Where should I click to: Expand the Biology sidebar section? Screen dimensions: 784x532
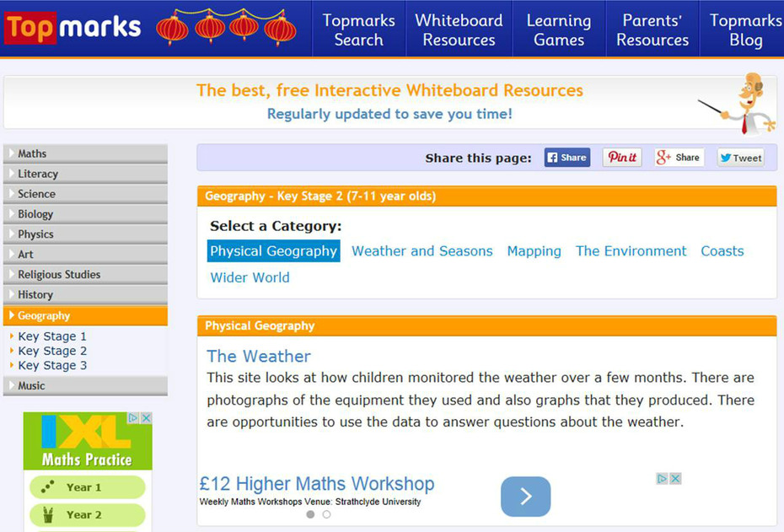click(85, 214)
